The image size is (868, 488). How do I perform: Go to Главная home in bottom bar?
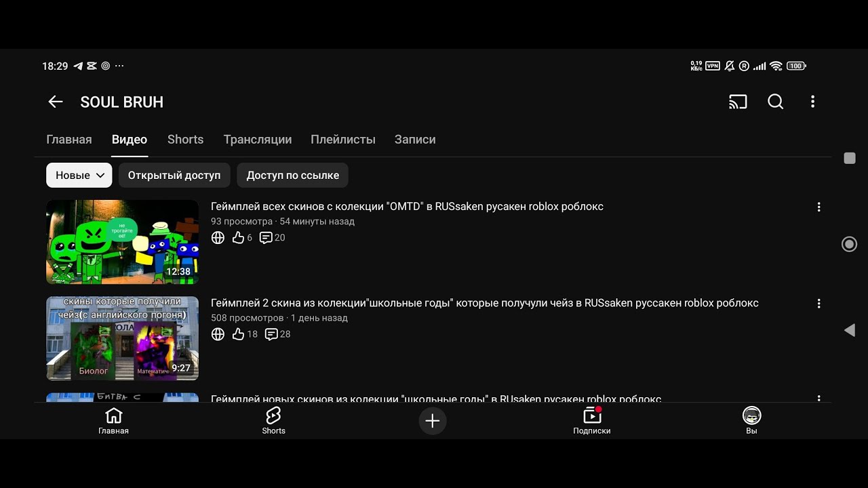113,421
